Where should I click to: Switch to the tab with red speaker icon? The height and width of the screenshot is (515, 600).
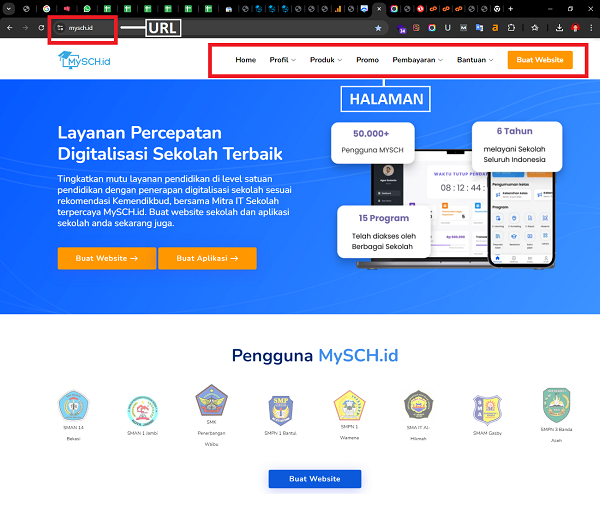67,9
